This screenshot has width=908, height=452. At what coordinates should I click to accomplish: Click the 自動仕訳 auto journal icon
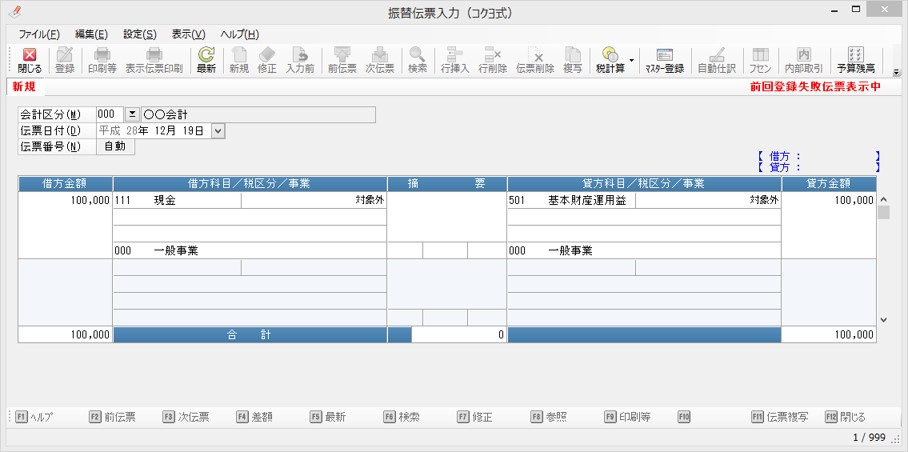(716, 60)
